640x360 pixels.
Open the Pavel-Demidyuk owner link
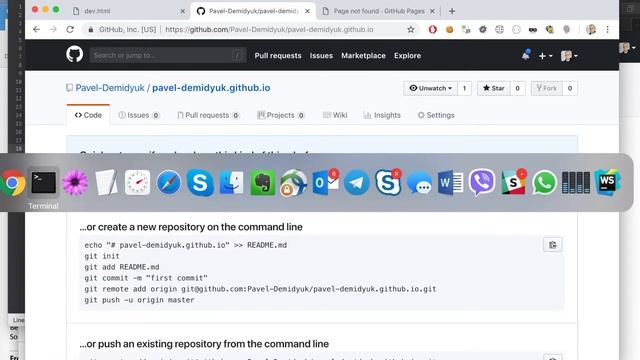(x=110, y=88)
